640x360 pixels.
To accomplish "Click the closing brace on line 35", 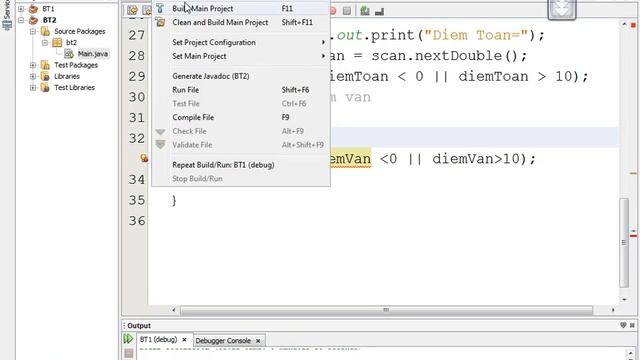I will 174,200.
